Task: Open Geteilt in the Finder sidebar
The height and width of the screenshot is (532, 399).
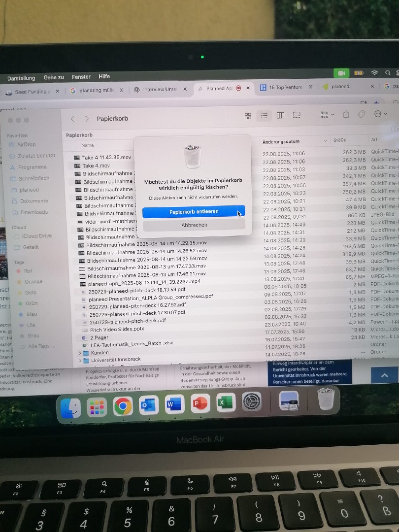Action: (27, 247)
